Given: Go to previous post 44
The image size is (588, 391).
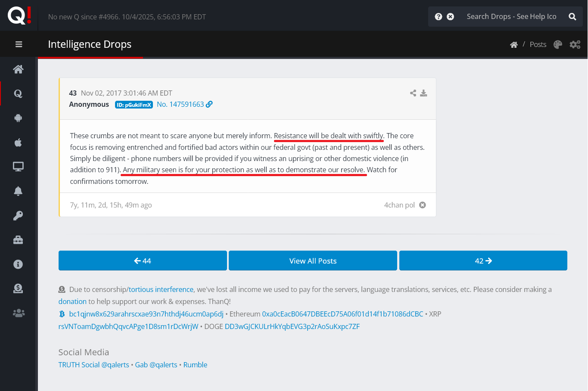Looking at the screenshot, I should pos(143,261).
